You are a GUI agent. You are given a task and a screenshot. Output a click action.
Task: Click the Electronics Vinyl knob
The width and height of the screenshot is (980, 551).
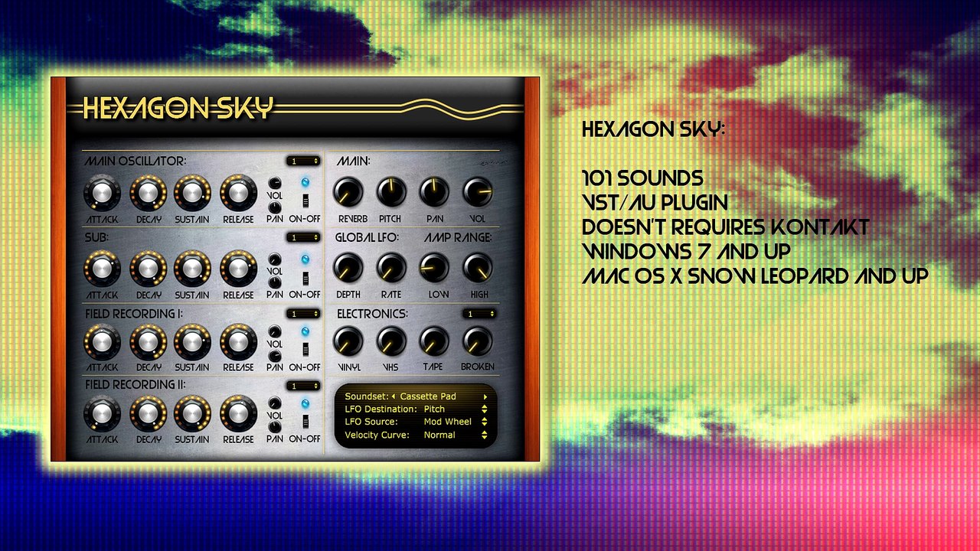pyautogui.click(x=348, y=341)
